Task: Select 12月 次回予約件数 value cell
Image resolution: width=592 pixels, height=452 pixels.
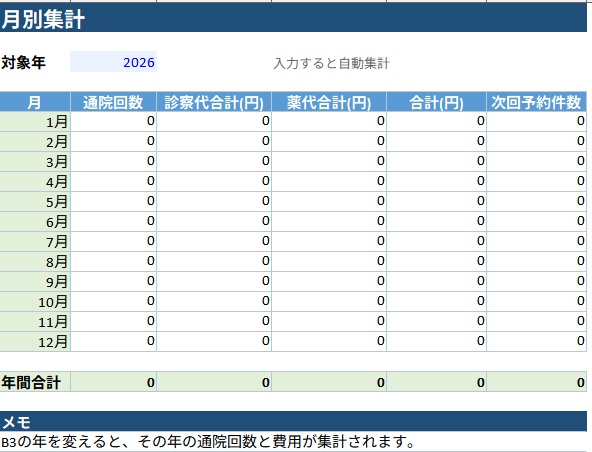Action: click(536, 342)
